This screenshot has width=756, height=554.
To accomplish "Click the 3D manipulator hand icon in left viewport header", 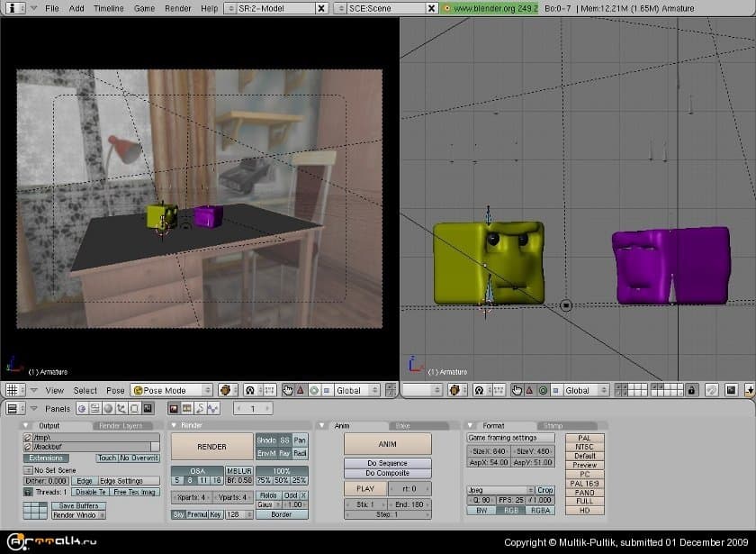I will pyautogui.click(x=288, y=390).
